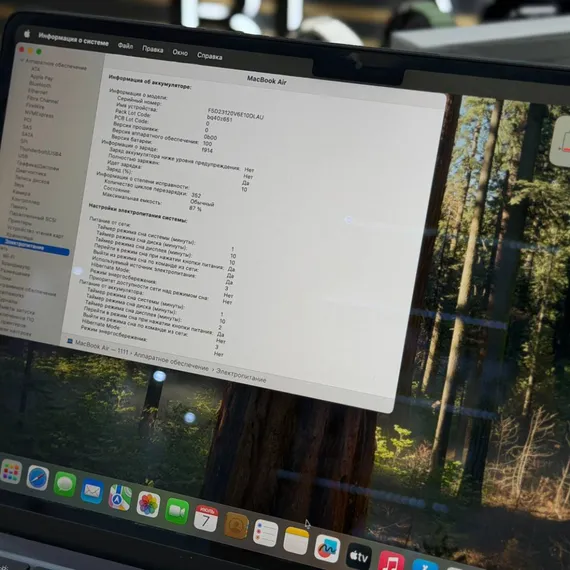Viewport: 570px width, 570px height.
Task: Open the Apple menu
Action: [27, 34]
